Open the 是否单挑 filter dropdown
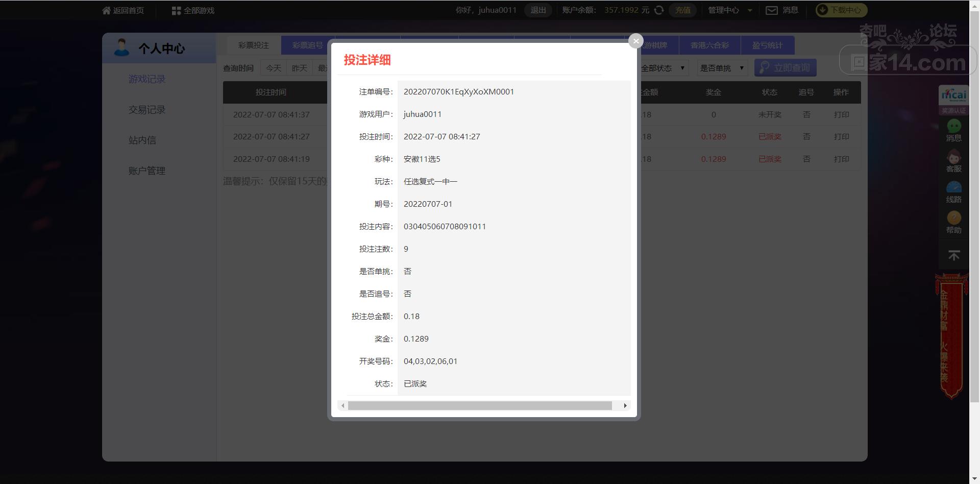 click(722, 68)
